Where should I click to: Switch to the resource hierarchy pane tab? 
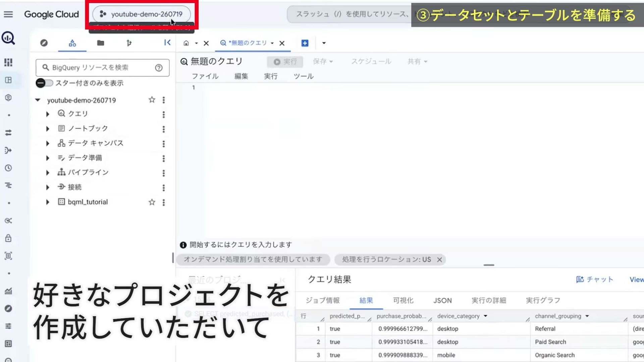(x=72, y=43)
